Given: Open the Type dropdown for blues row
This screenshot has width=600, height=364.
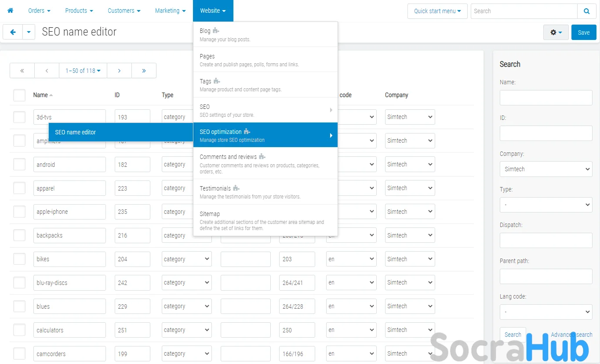Looking at the screenshot, I should pyautogui.click(x=186, y=306).
